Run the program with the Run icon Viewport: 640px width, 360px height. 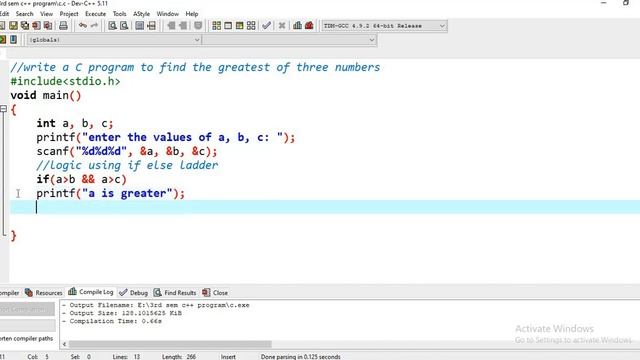[228, 26]
